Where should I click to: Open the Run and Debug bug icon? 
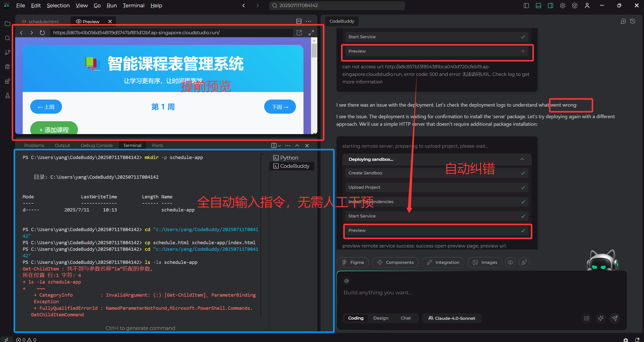click(8, 67)
